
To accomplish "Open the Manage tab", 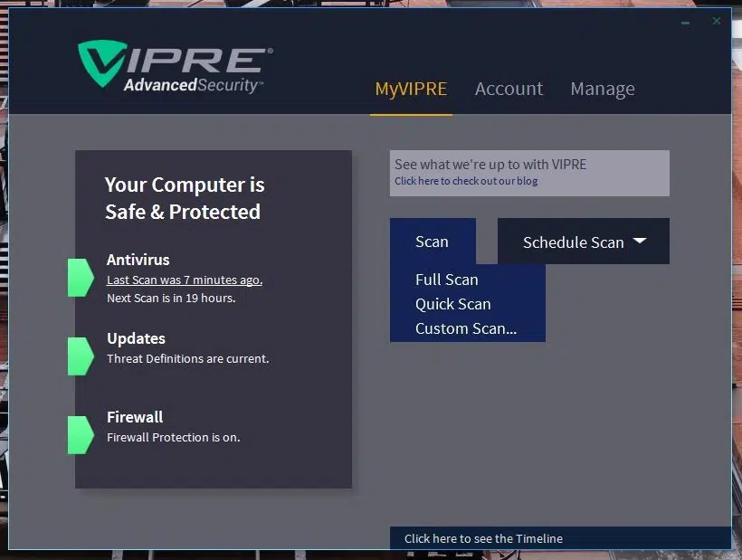I will 603,89.
